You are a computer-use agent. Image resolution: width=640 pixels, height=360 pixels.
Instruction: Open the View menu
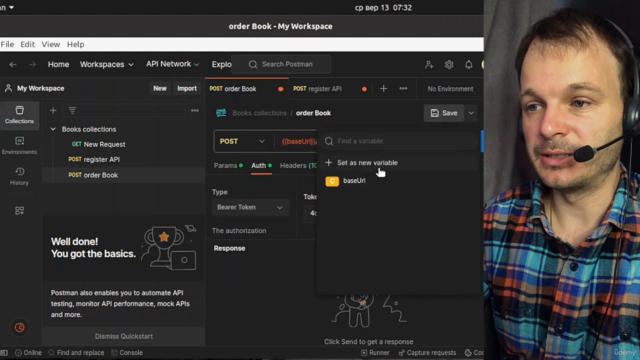click(x=51, y=44)
